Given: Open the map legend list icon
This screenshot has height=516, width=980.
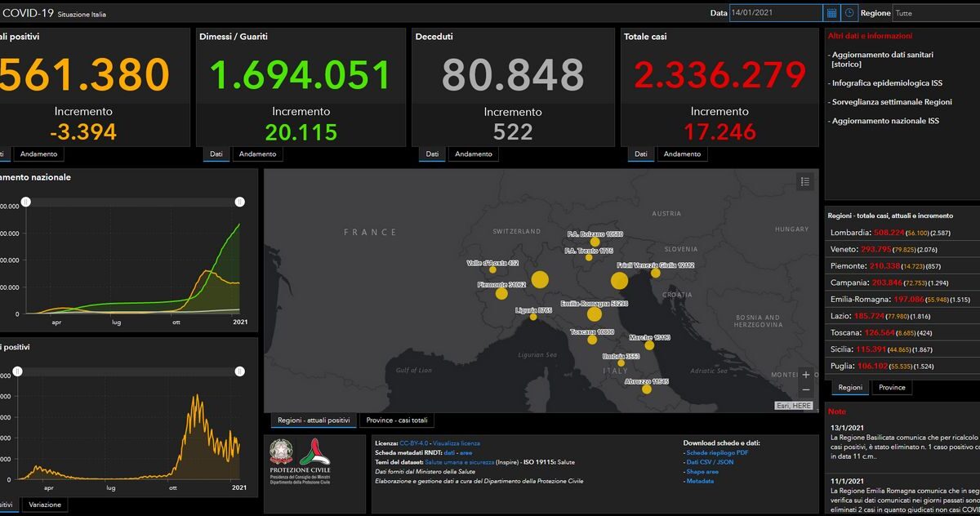Looking at the screenshot, I should click(x=804, y=181).
